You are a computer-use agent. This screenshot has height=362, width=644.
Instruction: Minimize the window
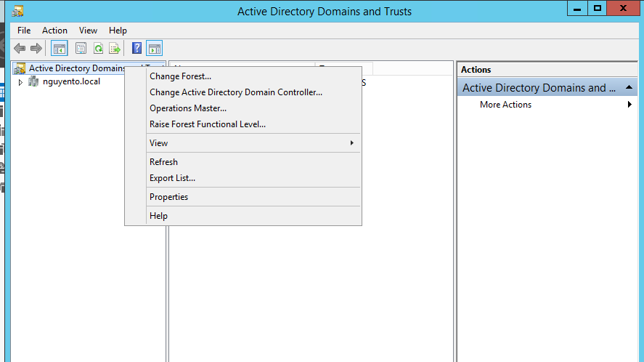click(577, 8)
